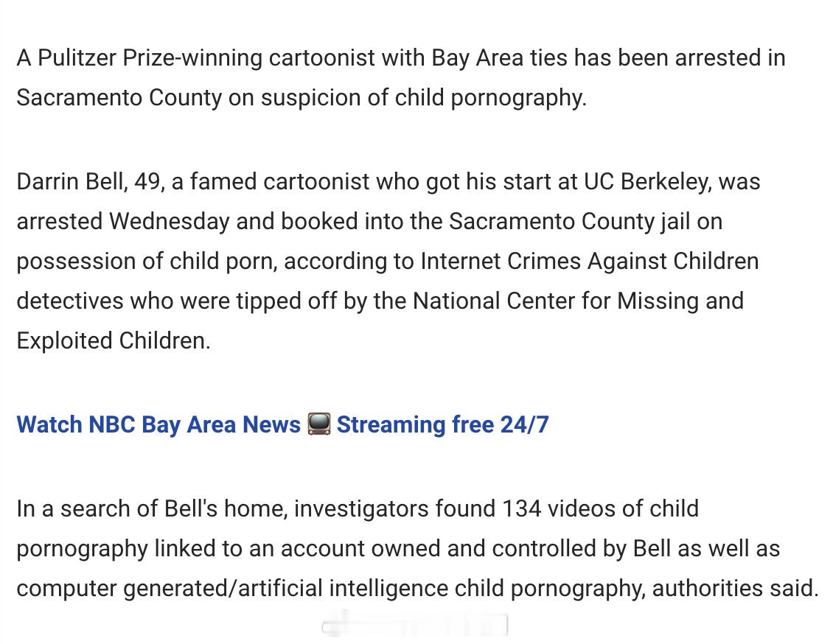
Task: Click the text Exploited Children
Action: point(114,341)
